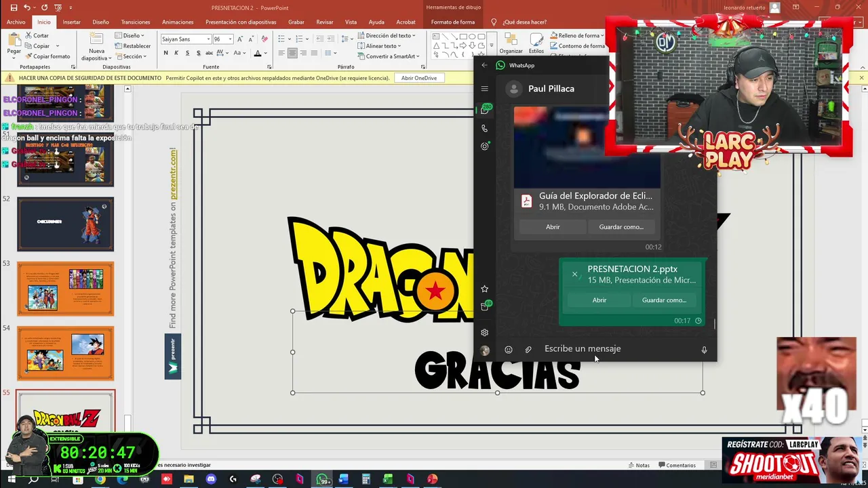Apply left text alignment
The height and width of the screenshot is (488, 868).
[281, 53]
